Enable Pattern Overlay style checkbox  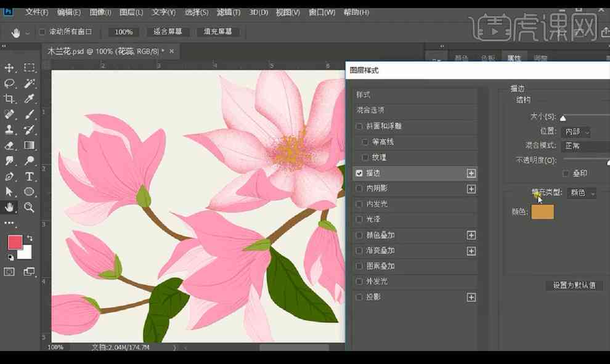point(359,266)
